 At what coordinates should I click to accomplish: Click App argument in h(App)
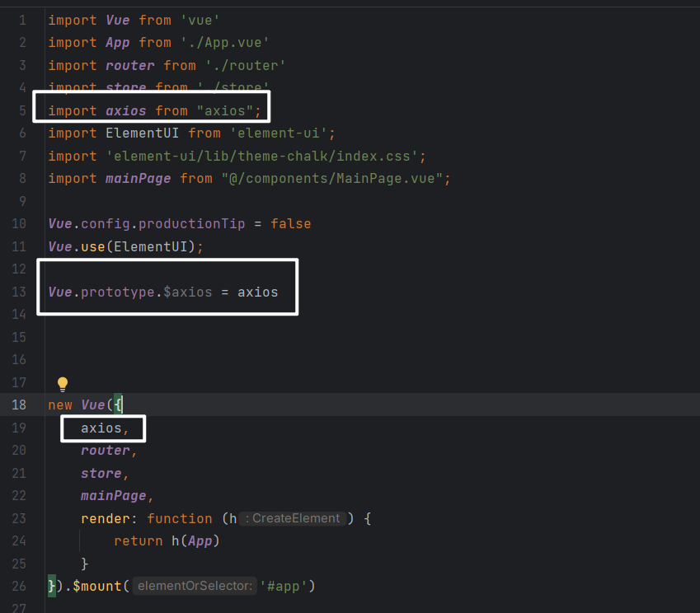point(200,541)
